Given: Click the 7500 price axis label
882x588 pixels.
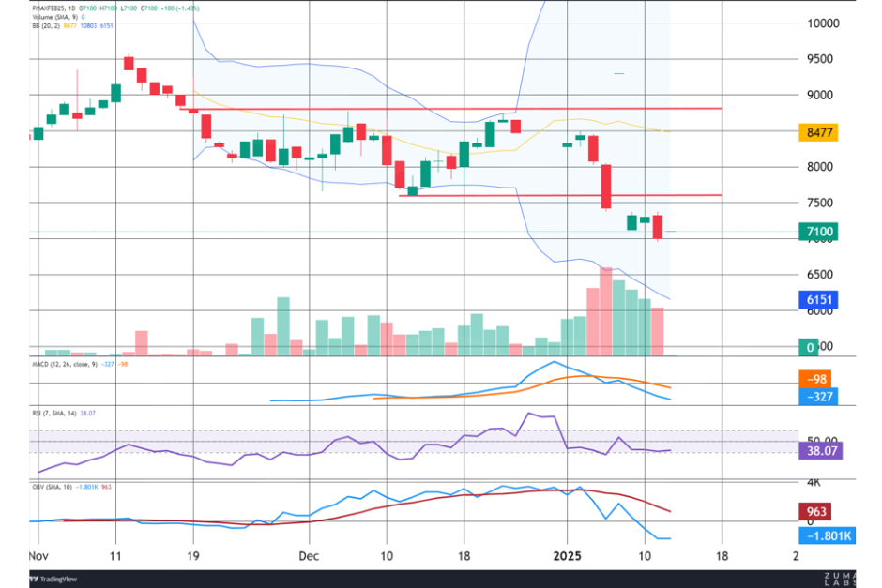Looking at the screenshot, I should point(819,203).
